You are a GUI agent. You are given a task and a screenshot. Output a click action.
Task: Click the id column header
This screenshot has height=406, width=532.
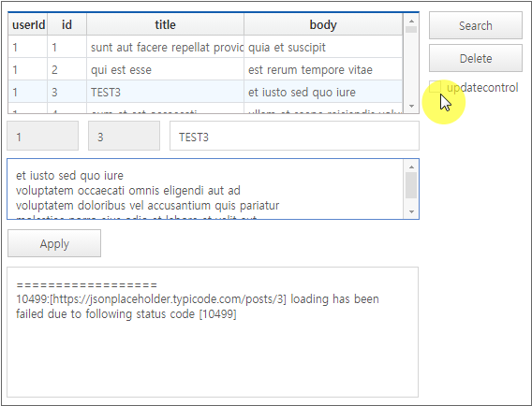66,24
